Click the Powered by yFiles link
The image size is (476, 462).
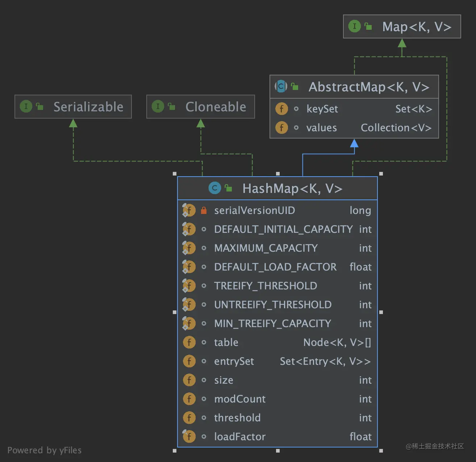point(45,450)
